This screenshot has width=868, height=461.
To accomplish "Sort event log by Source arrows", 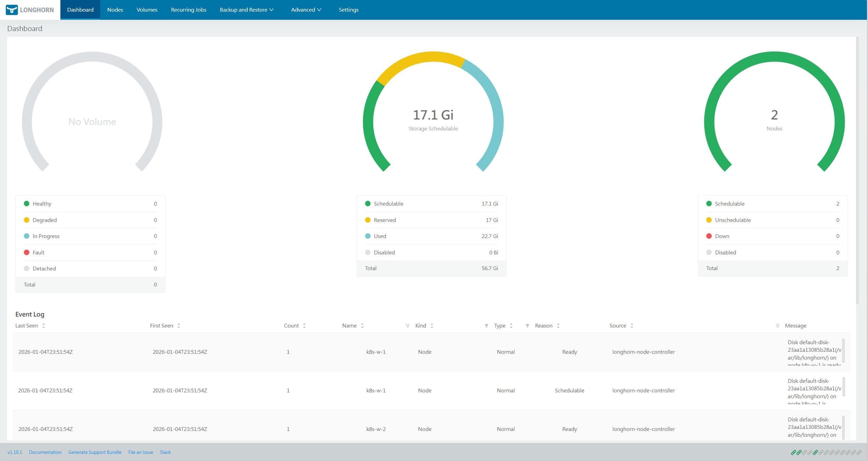I will click(632, 325).
